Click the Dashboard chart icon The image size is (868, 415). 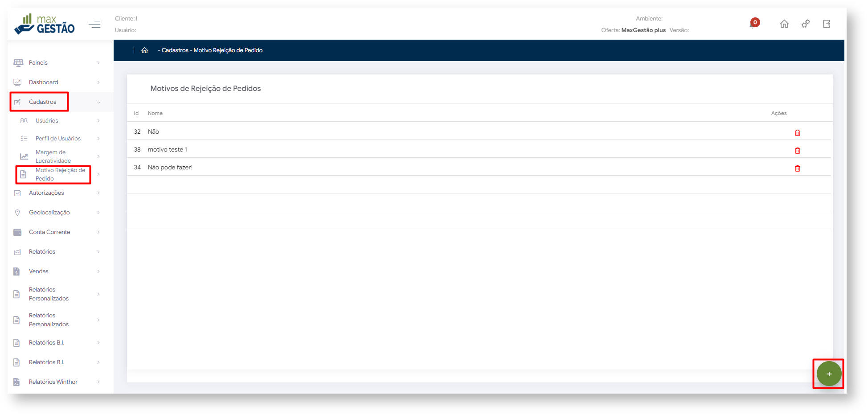(x=17, y=82)
